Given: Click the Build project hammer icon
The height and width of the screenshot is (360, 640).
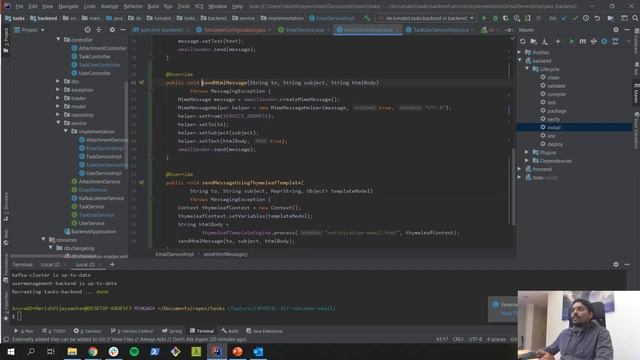Looking at the screenshot, I should point(367,18).
